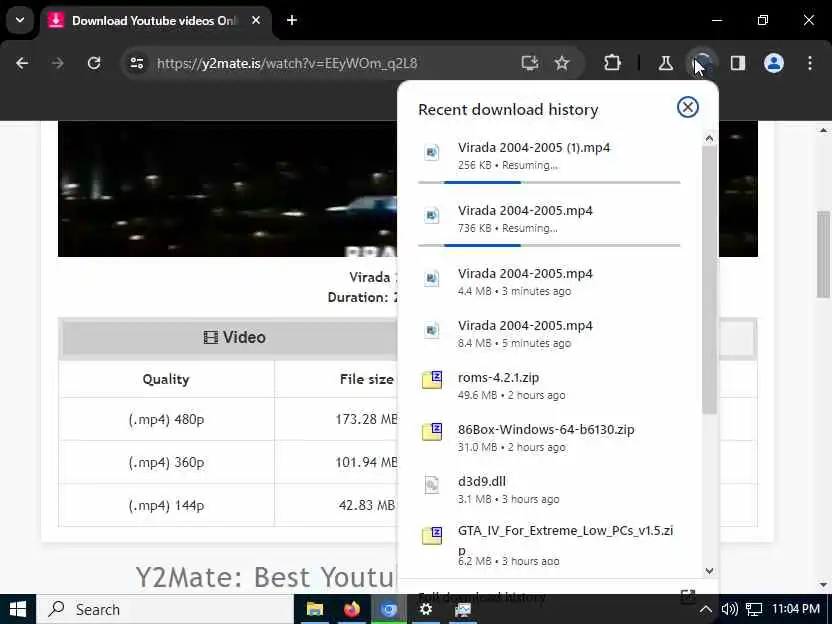Click download list scrollbar down arrow

pos(709,571)
